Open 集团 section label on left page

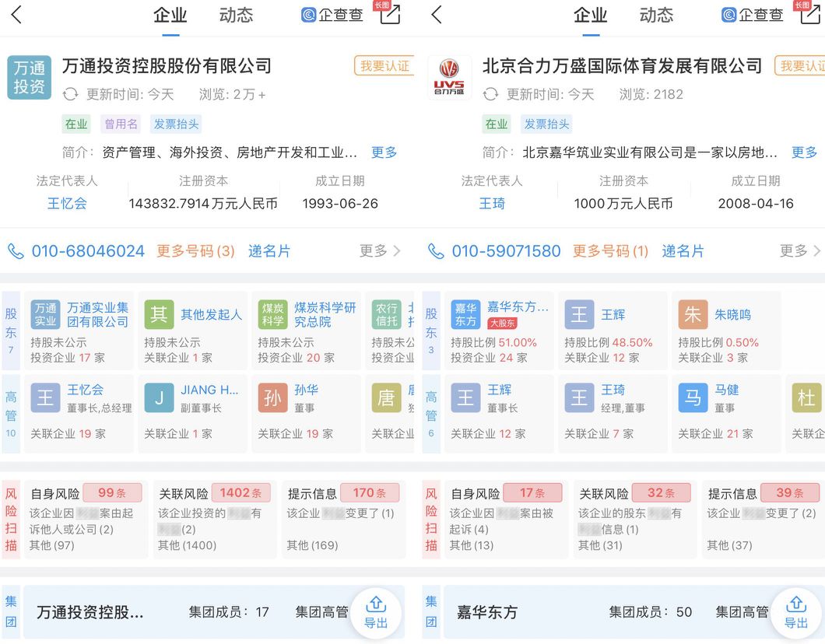11,612
